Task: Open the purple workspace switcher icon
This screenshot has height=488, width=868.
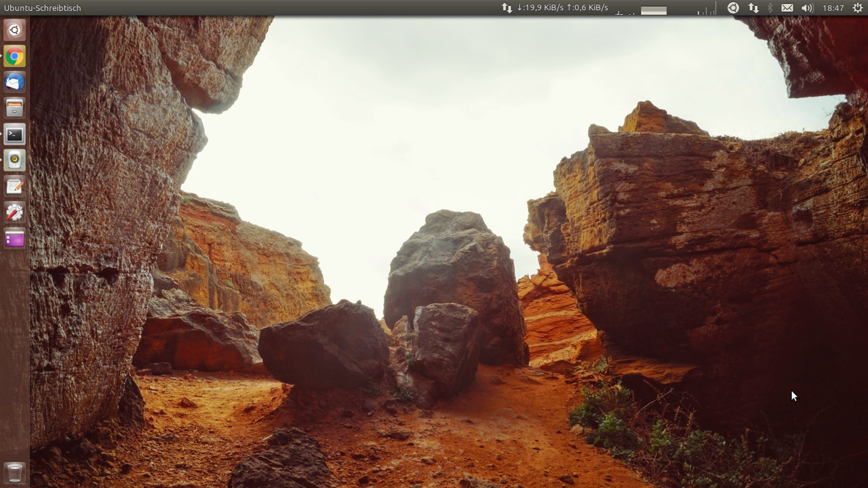Action: point(14,238)
